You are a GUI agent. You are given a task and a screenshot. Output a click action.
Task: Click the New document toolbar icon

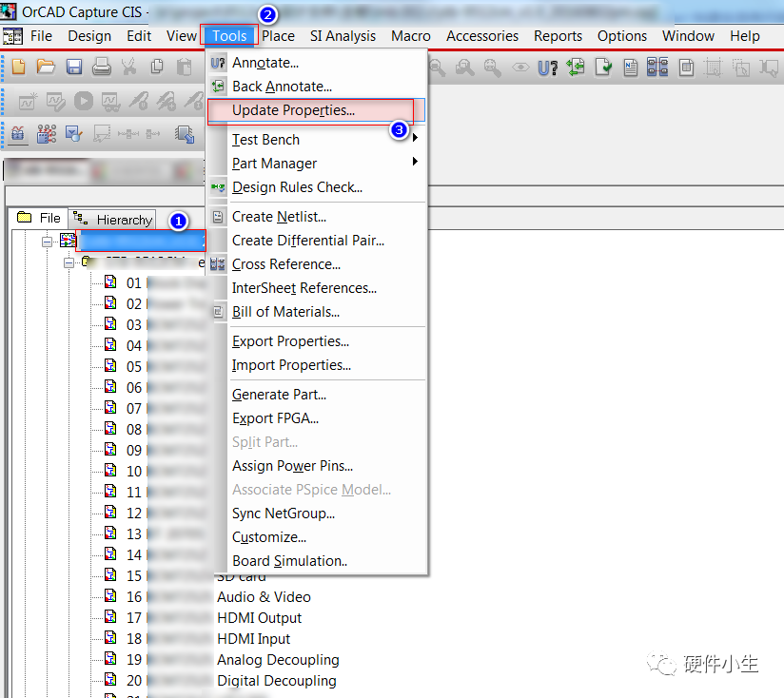click(x=18, y=67)
